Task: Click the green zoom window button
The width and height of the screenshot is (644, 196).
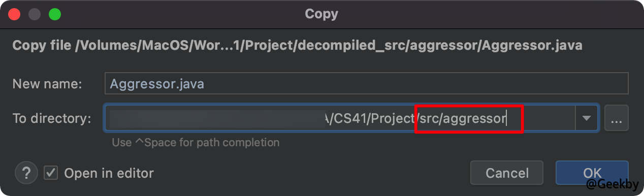Action: pyautogui.click(x=54, y=14)
